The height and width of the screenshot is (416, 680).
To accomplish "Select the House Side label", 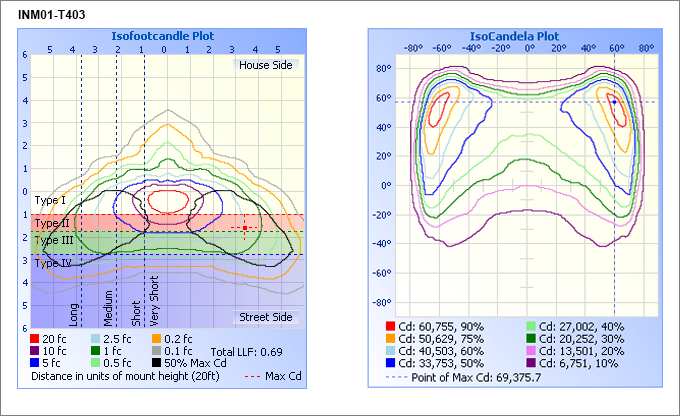I will click(264, 65).
